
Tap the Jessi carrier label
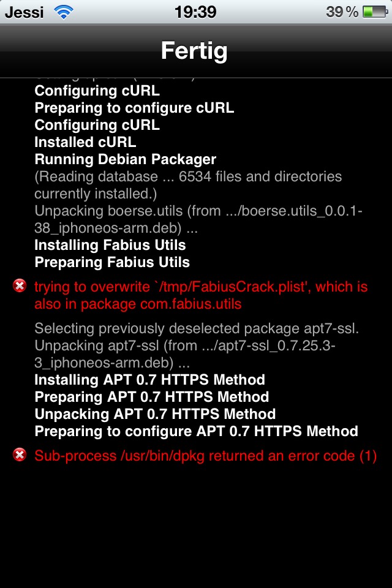point(24,12)
